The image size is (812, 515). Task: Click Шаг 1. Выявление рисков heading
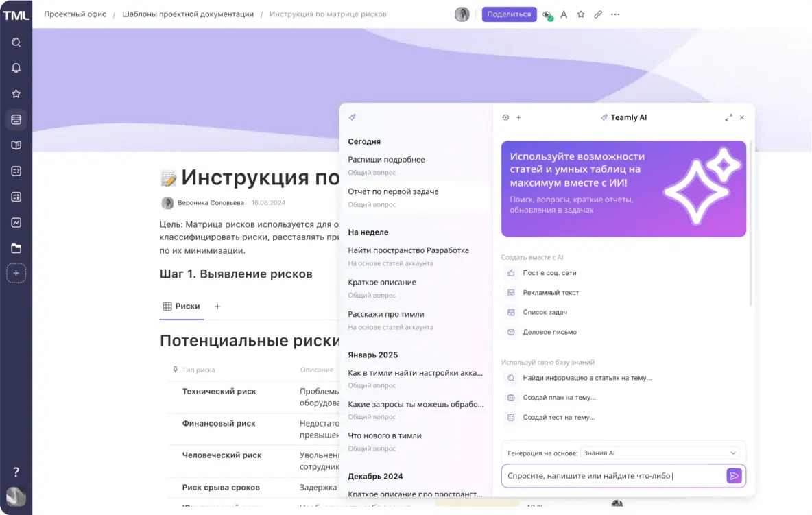(x=236, y=274)
